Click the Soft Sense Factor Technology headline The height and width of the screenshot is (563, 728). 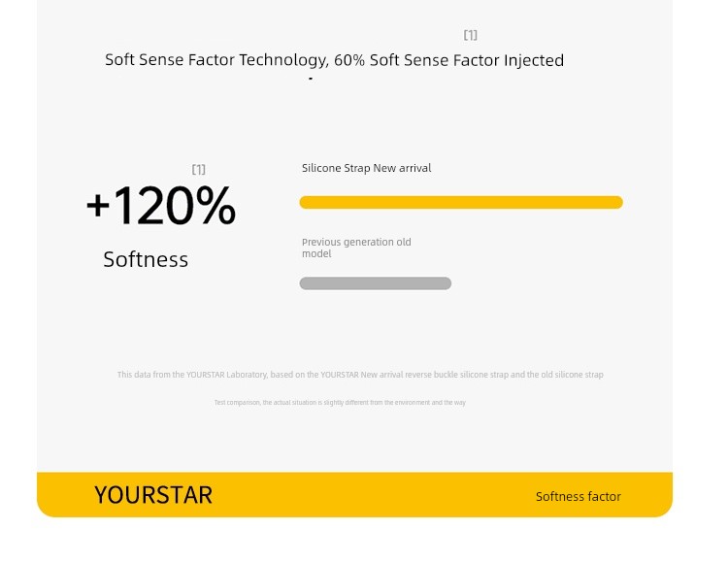[x=334, y=60]
